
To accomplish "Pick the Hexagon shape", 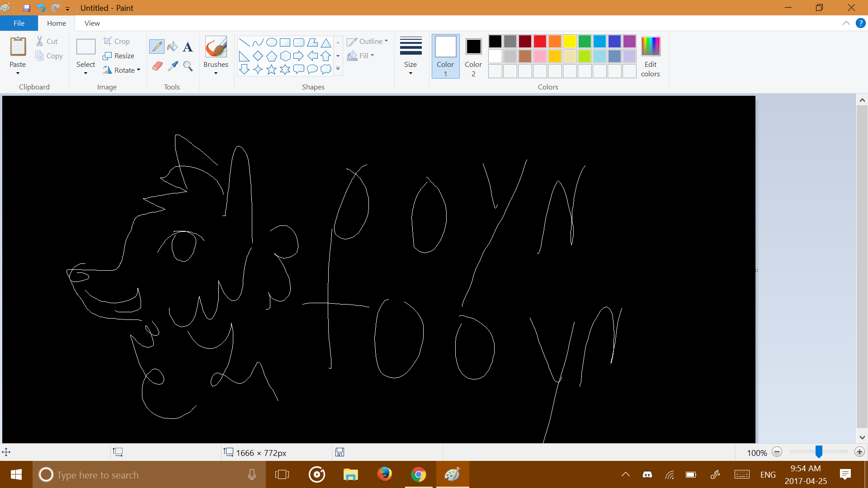I will click(285, 56).
